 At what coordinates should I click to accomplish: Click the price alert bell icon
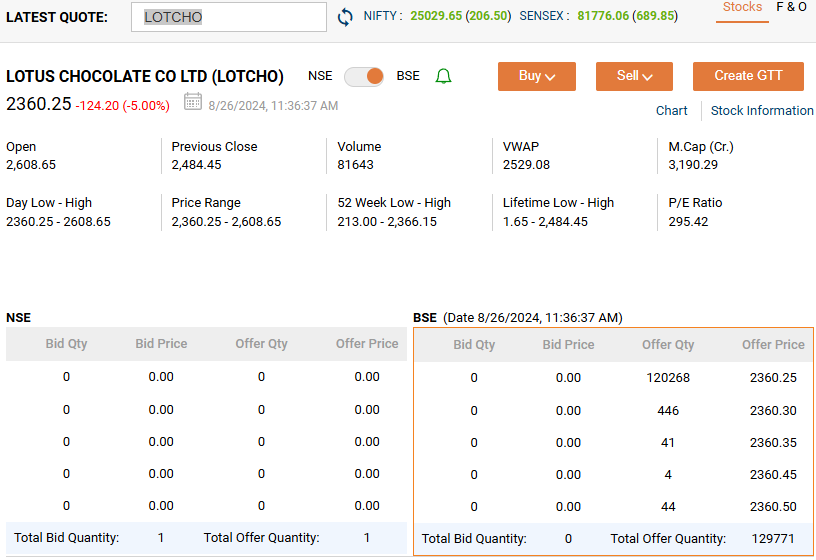(443, 76)
